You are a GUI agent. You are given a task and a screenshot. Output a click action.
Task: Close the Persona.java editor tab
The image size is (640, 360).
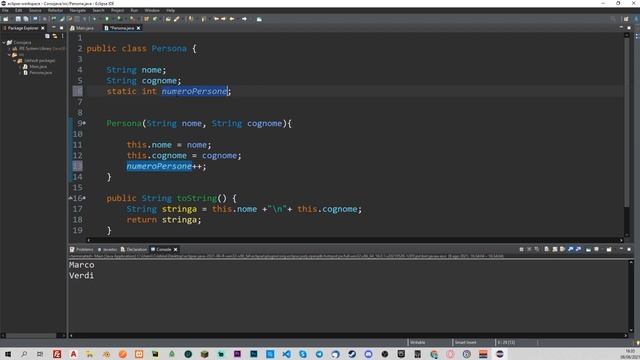coord(138,28)
